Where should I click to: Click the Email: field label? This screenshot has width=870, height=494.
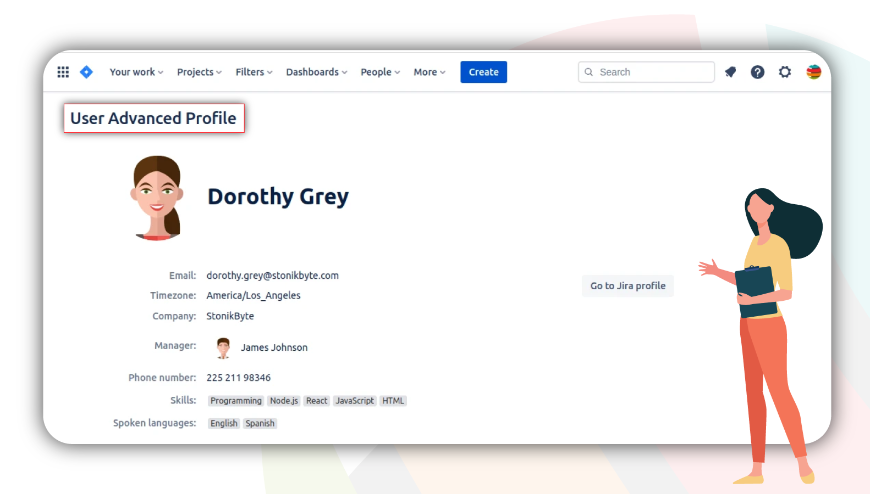pos(183,275)
